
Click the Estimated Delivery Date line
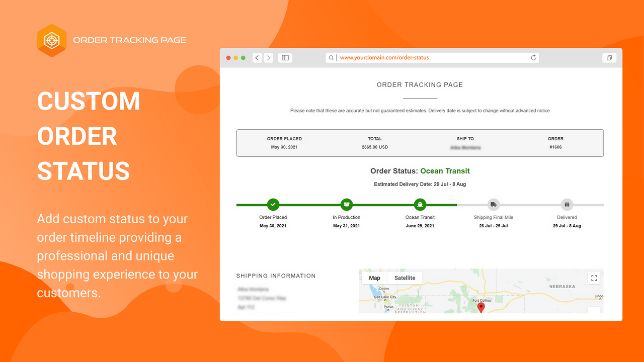tap(420, 185)
